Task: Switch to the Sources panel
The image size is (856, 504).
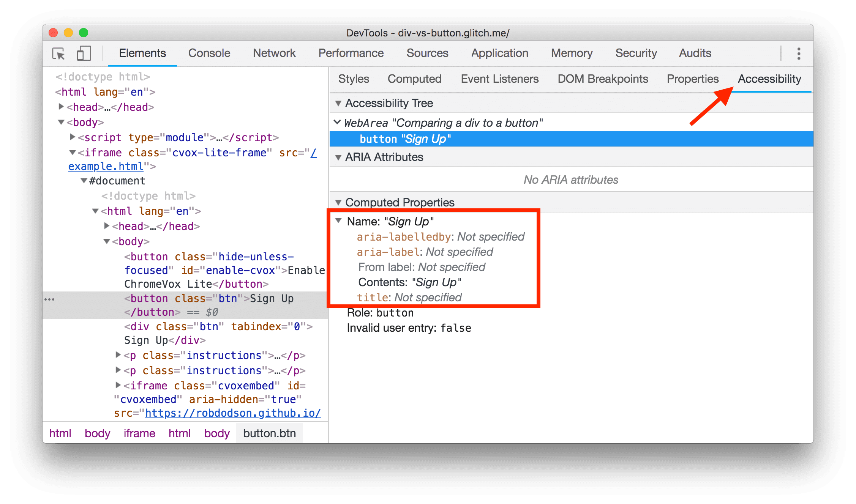Action: [428, 53]
